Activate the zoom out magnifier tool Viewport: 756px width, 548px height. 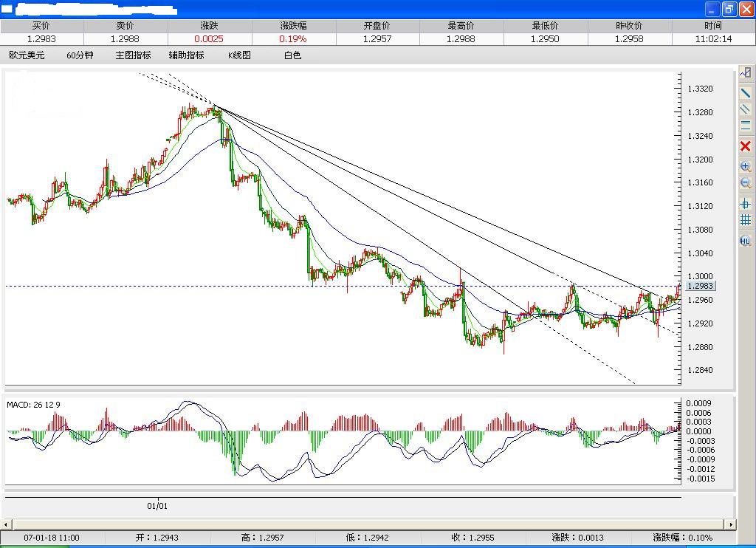(x=746, y=182)
